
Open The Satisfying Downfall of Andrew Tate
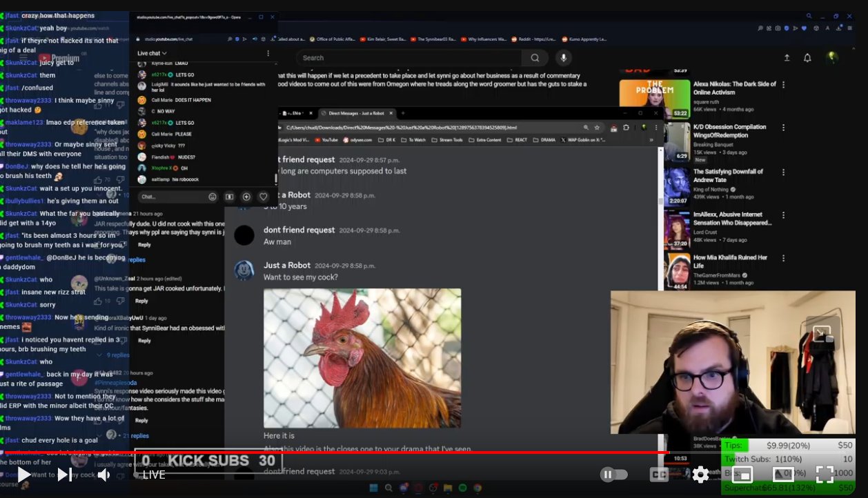click(x=728, y=176)
